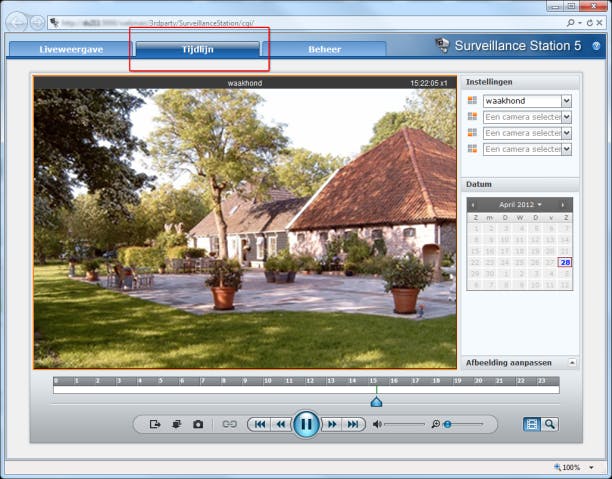Screen dimensions: 612x479
Task: Switch to the magnifier search mode
Action: (x=550, y=424)
